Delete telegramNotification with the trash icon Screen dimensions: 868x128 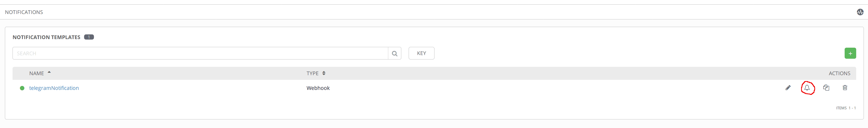845,88
